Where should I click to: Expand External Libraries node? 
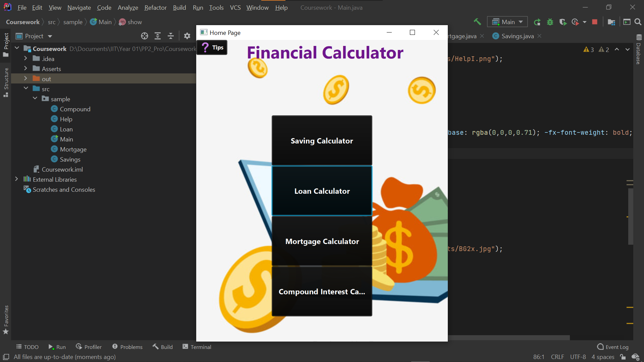tap(16, 179)
